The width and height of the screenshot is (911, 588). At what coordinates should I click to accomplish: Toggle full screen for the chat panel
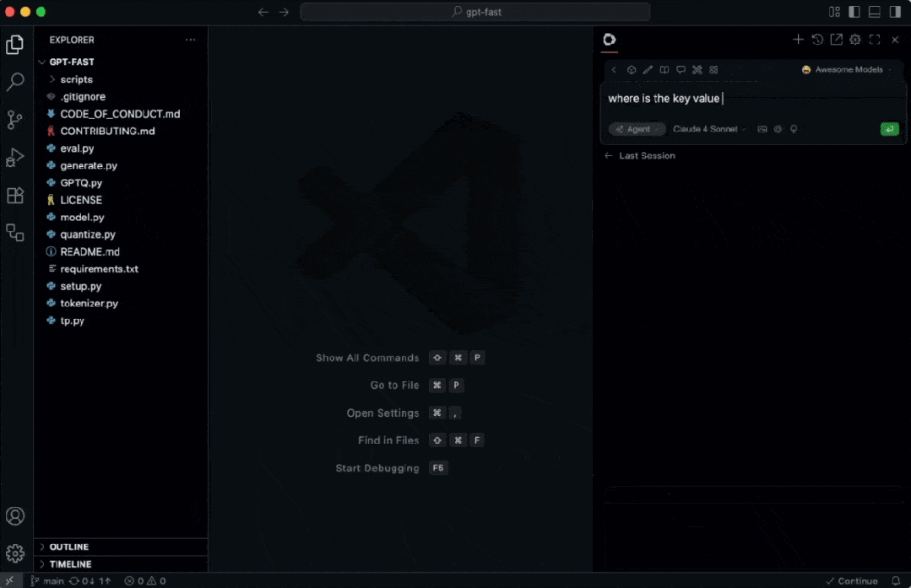pyautogui.click(x=875, y=40)
